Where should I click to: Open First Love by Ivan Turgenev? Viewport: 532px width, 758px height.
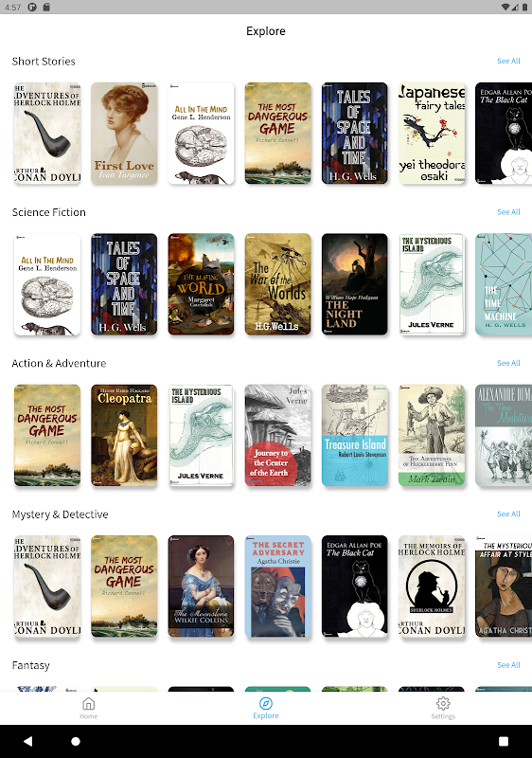(124, 134)
